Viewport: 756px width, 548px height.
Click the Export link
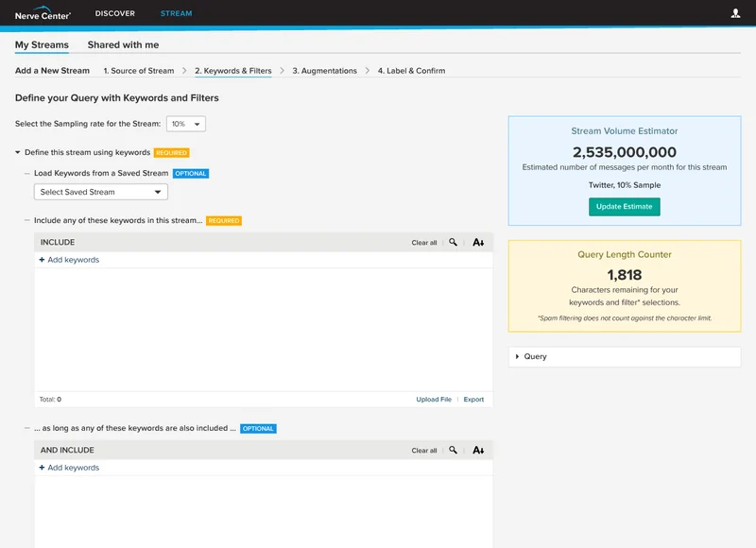(x=473, y=399)
